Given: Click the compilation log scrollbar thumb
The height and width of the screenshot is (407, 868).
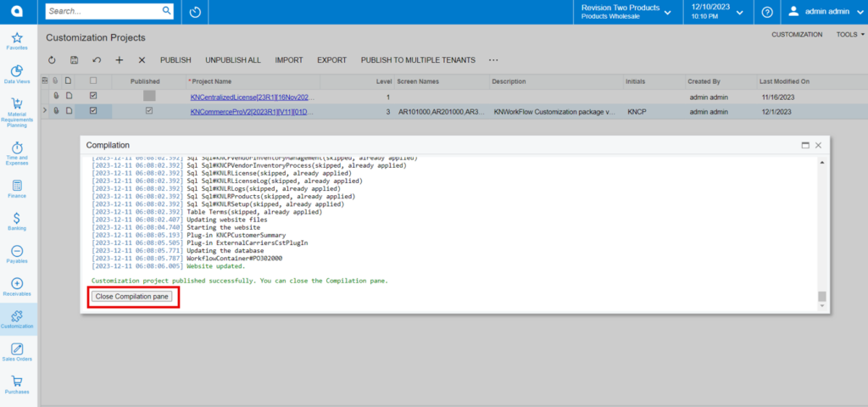Looking at the screenshot, I should coord(822,296).
